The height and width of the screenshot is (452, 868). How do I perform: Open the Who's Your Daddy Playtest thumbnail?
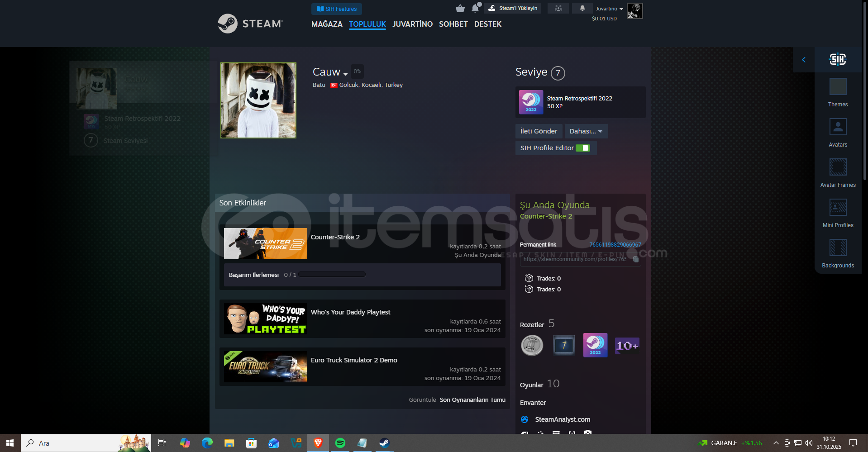click(x=266, y=319)
